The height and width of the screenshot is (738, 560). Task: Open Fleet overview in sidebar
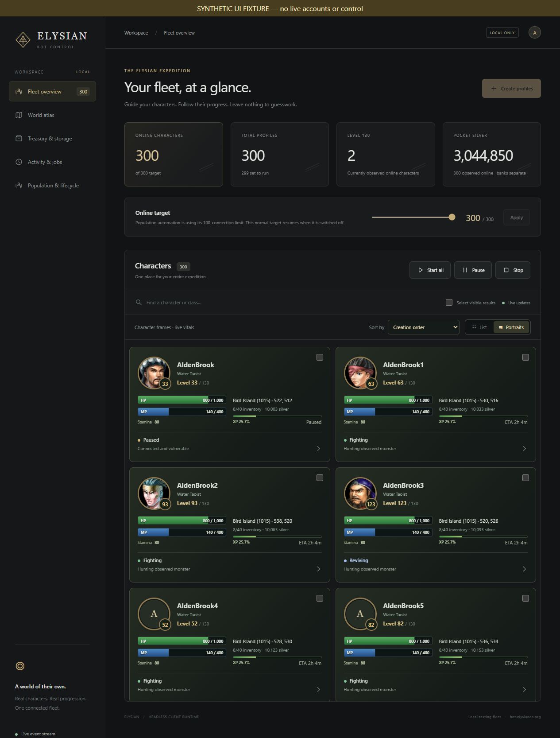[52, 91]
